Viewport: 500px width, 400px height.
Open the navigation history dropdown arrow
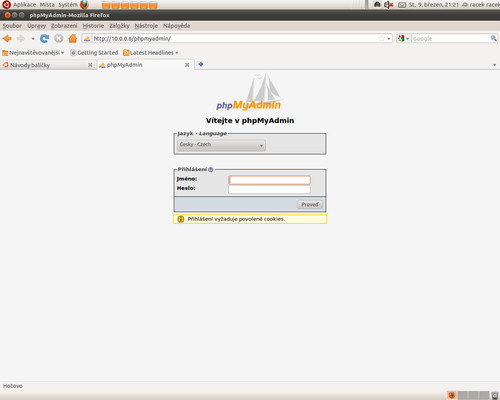[x=33, y=39]
